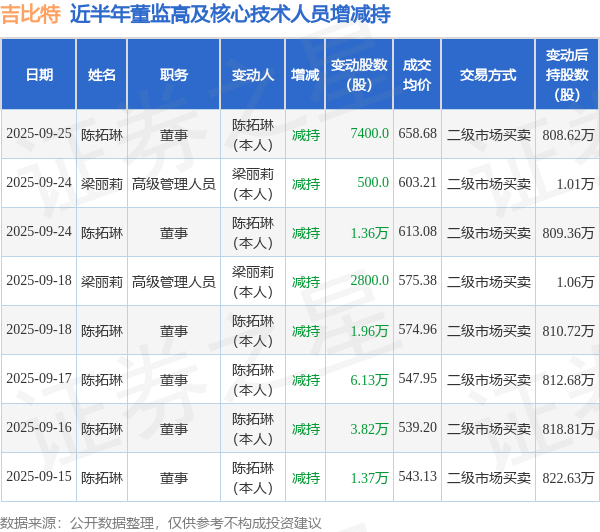Screen dimensions: 600x532
Task: Click average price 658.68
Action: click(x=417, y=134)
